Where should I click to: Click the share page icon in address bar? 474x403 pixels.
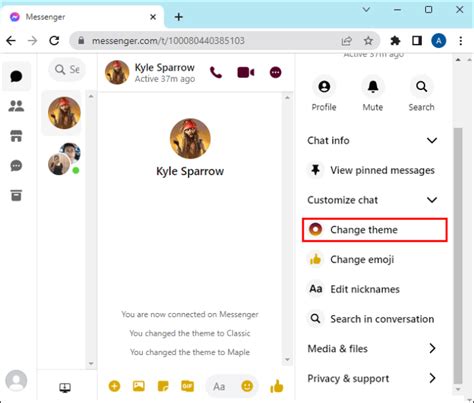click(347, 41)
